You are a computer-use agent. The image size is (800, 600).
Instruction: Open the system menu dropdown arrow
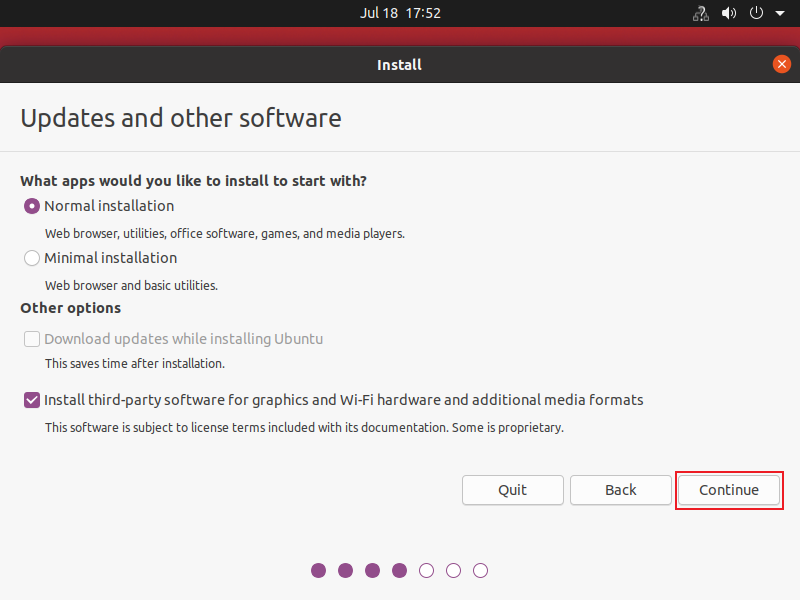(x=779, y=13)
